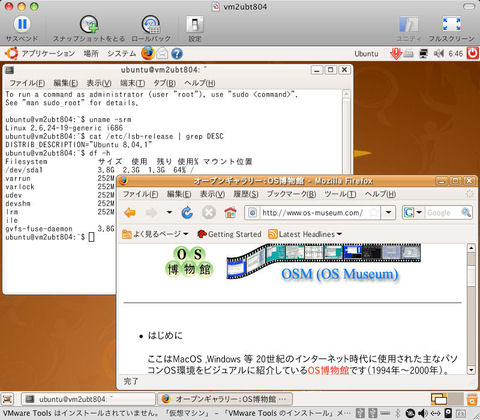
Task: Open the 場所 (Places) menu
Action: [x=90, y=53]
